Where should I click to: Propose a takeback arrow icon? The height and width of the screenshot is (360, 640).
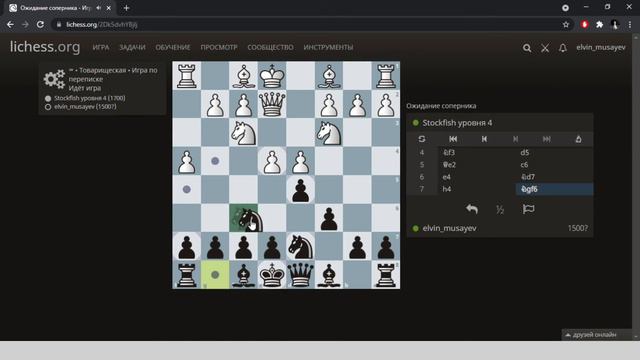coord(472,209)
